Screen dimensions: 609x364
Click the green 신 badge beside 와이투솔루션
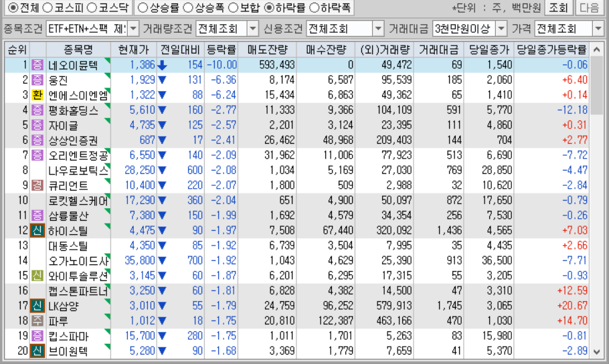click(x=37, y=276)
